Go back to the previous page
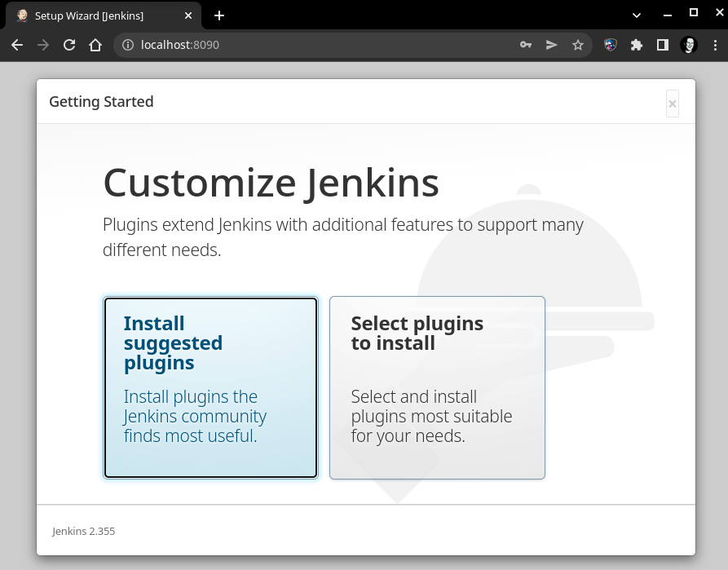This screenshot has width=728, height=570. tap(17, 45)
